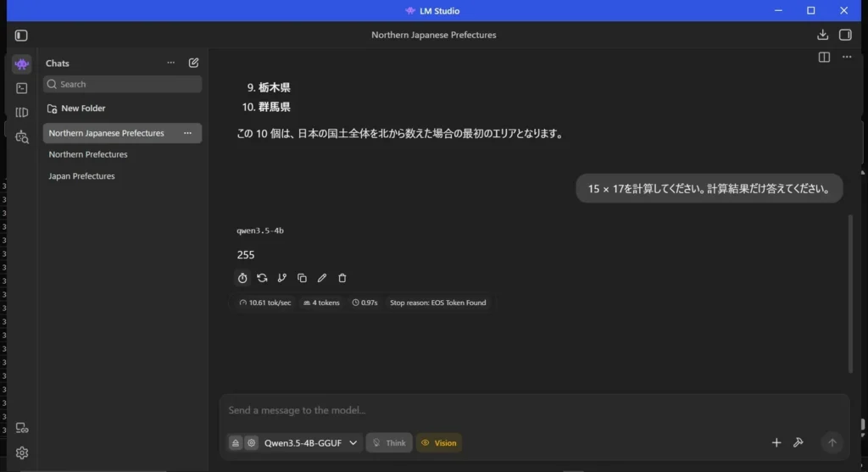Open the My Models library icon
The height and width of the screenshot is (472, 868).
21,113
